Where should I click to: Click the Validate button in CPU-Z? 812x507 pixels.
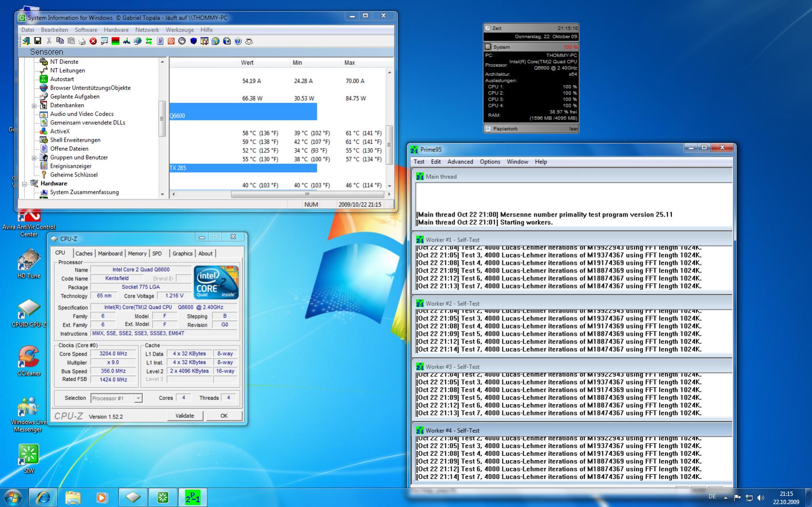point(185,416)
